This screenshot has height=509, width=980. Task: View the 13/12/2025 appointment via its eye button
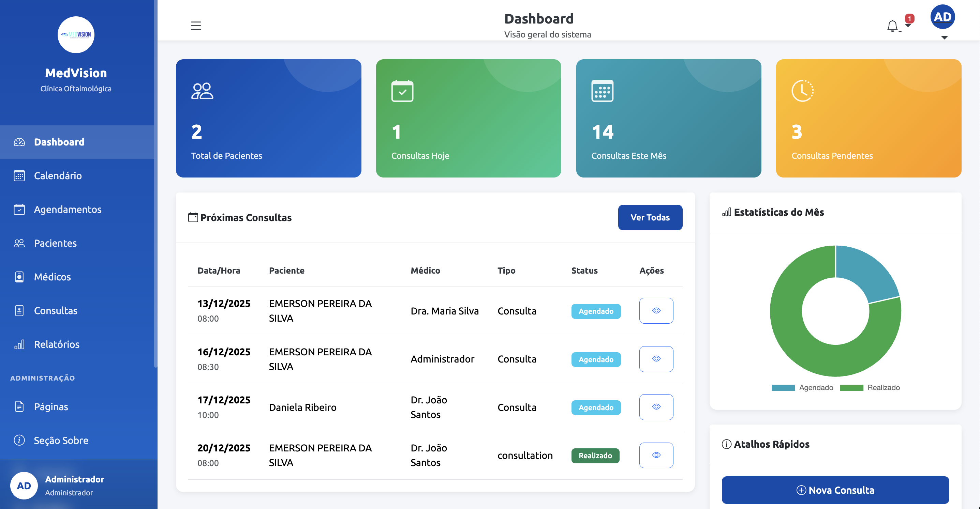(656, 311)
